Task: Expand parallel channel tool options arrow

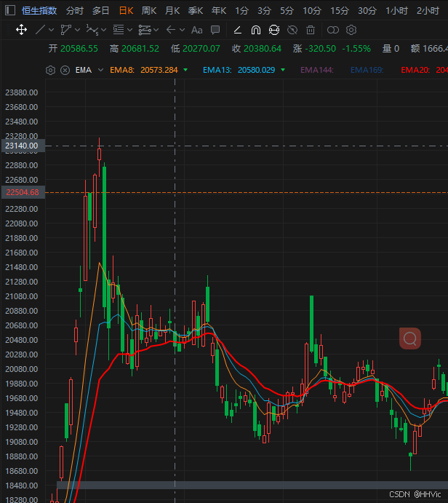Action: [156, 30]
